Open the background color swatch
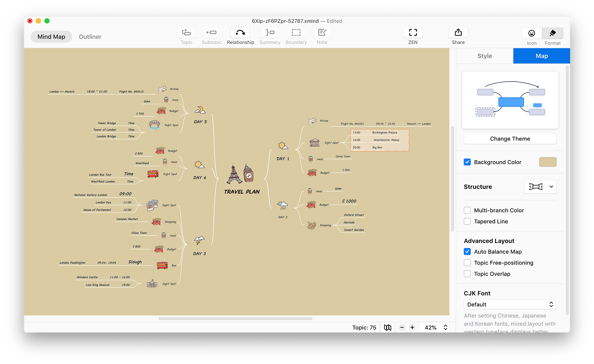The image size is (594, 364). click(548, 162)
